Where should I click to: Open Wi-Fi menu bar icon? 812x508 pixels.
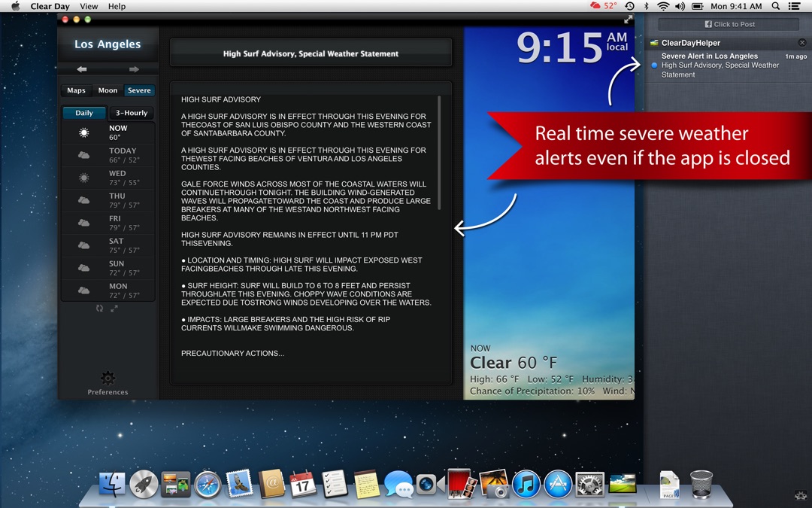click(x=663, y=6)
